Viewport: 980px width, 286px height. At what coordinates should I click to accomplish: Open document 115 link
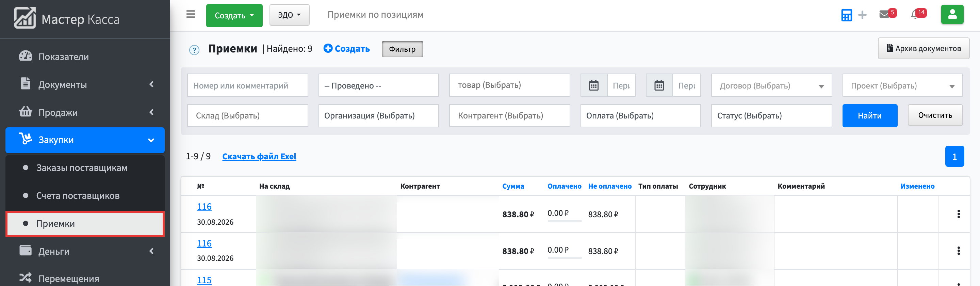pyautogui.click(x=204, y=280)
